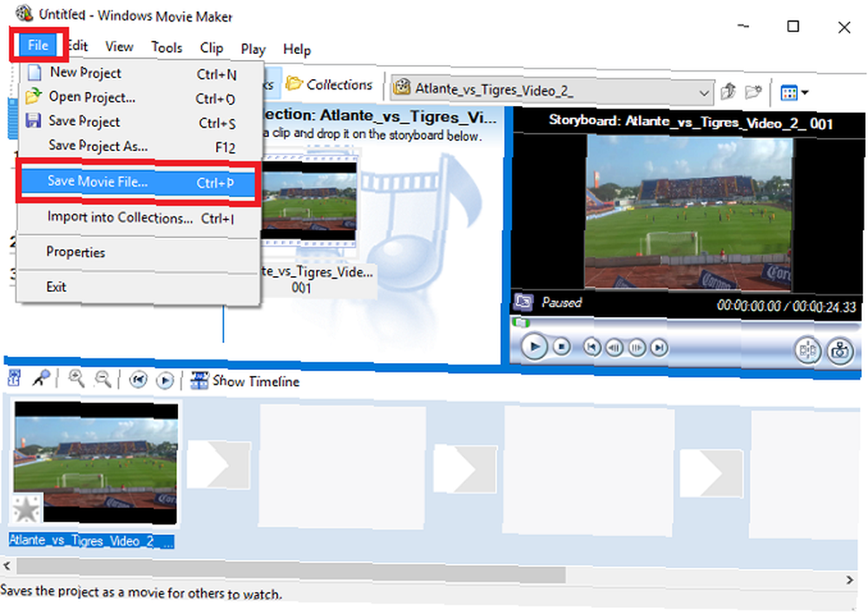Screen dimensions: 868x614
Task: Stop the preview playback
Action: pos(562,347)
